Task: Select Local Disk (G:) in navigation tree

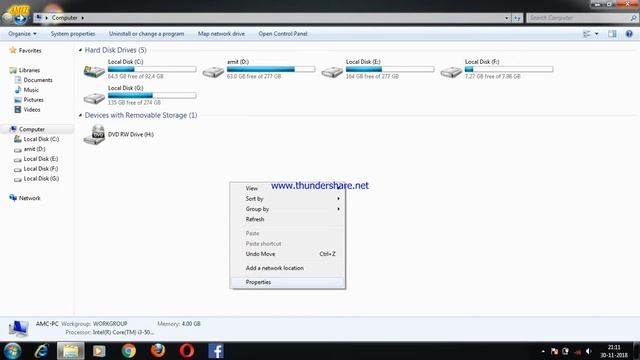Action: 41,178
